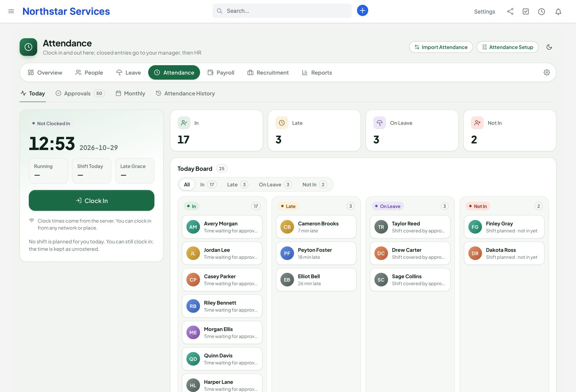Open Peyton Foster's late card

tap(316, 253)
